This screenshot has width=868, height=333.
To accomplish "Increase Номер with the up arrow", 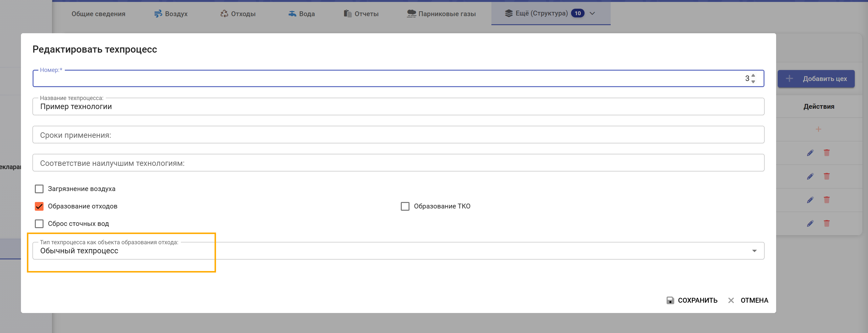I will (753, 76).
